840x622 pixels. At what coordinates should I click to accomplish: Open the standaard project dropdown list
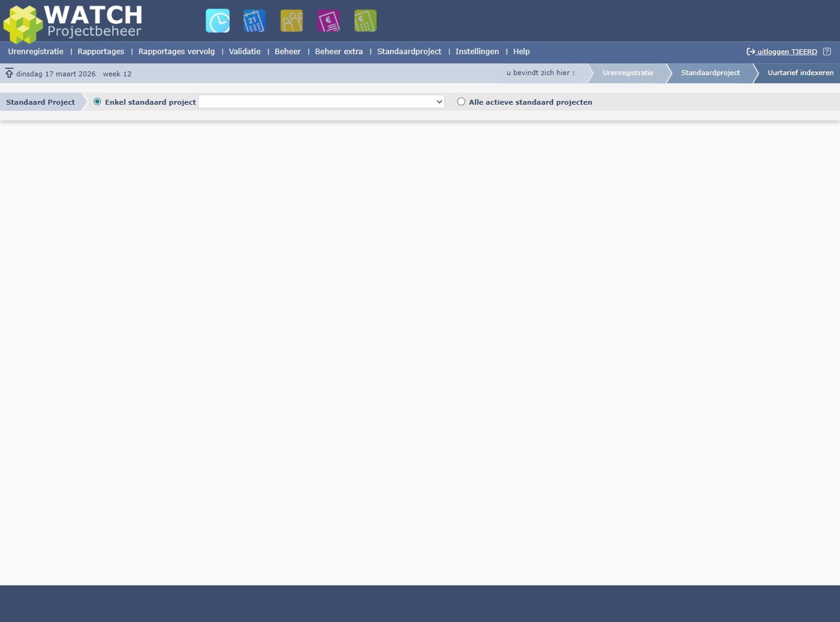point(321,102)
